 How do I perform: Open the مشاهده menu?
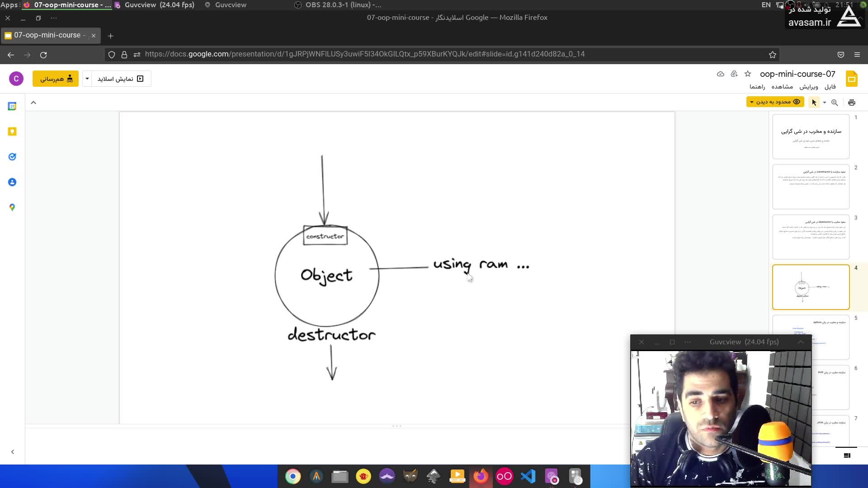(x=782, y=87)
